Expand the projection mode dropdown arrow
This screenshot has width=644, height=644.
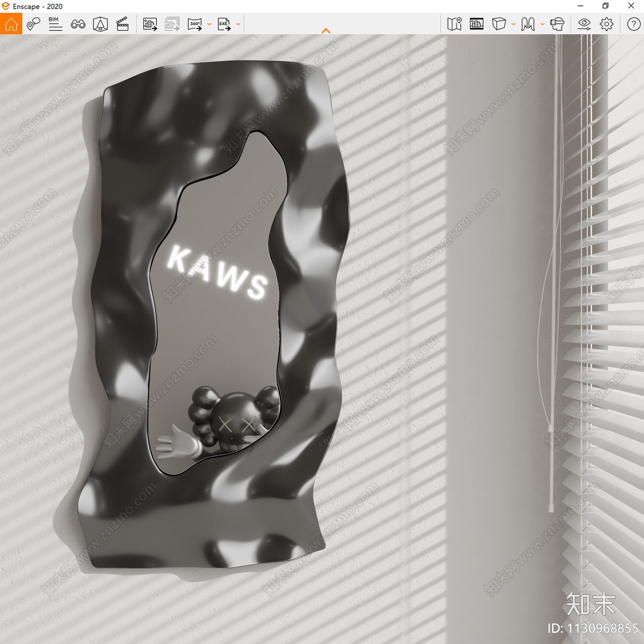pos(513,24)
